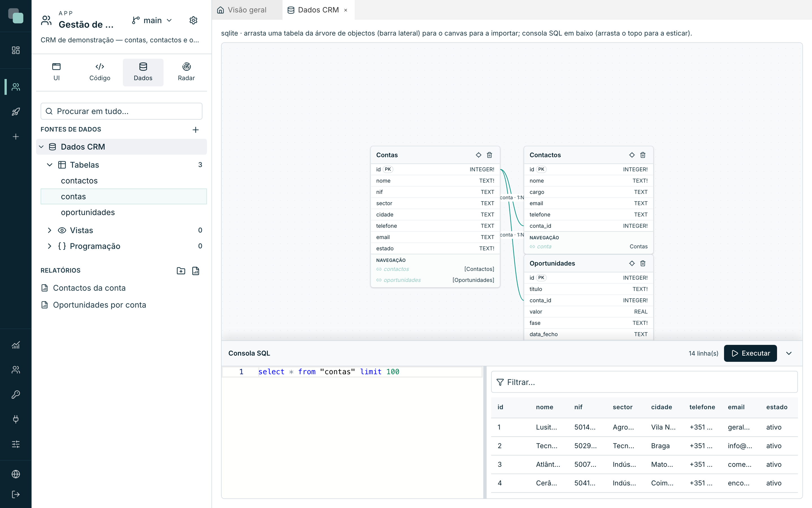The width and height of the screenshot is (812, 508).
Task: Open the team members icon in lower rail
Action: click(16, 370)
